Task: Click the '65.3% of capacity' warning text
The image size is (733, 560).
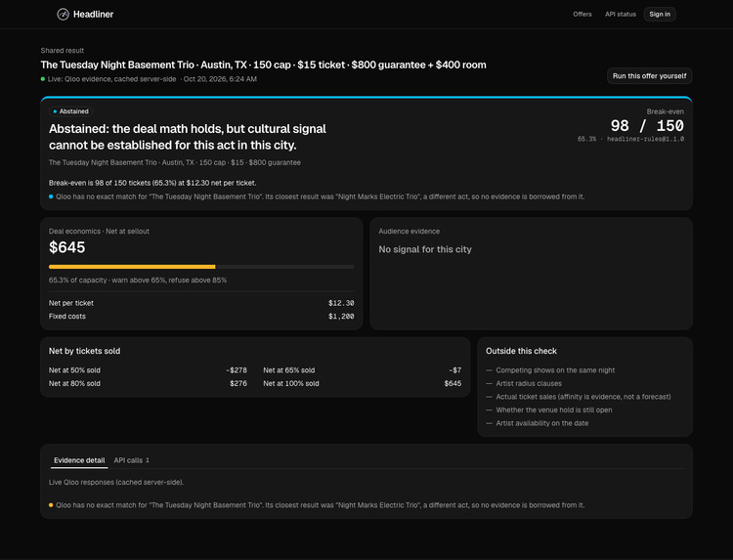Action: point(138,280)
